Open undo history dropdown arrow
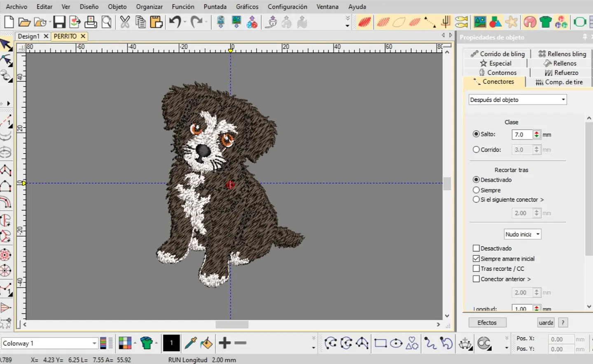The height and width of the screenshot is (364, 593). (x=185, y=22)
